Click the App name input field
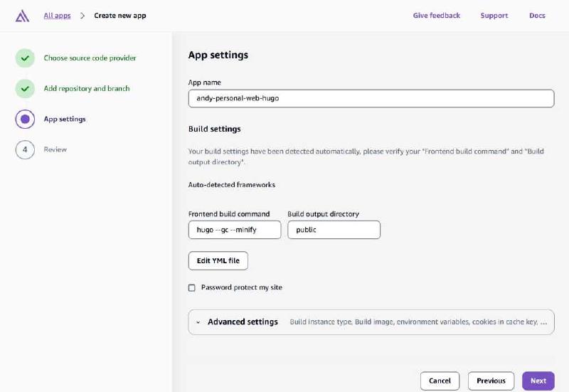 [371, 98]
